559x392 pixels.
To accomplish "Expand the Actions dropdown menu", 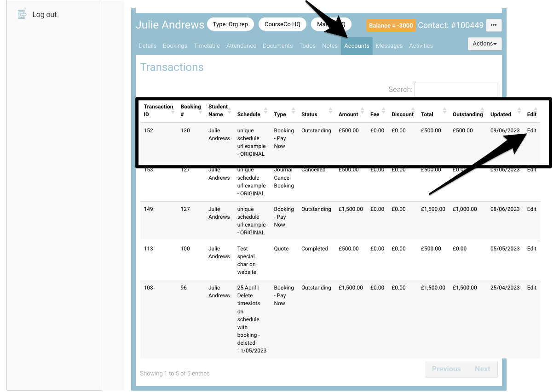I will click(x=484, y=44).
